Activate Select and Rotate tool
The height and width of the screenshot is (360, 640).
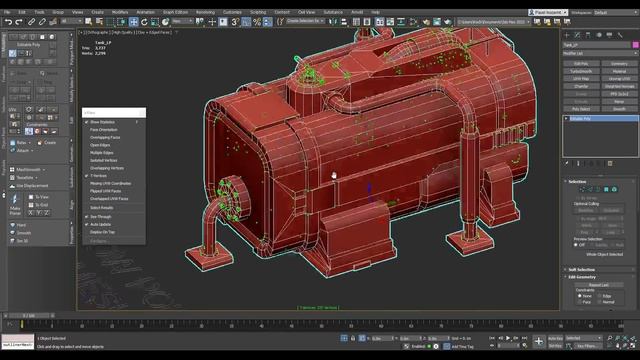144,22
